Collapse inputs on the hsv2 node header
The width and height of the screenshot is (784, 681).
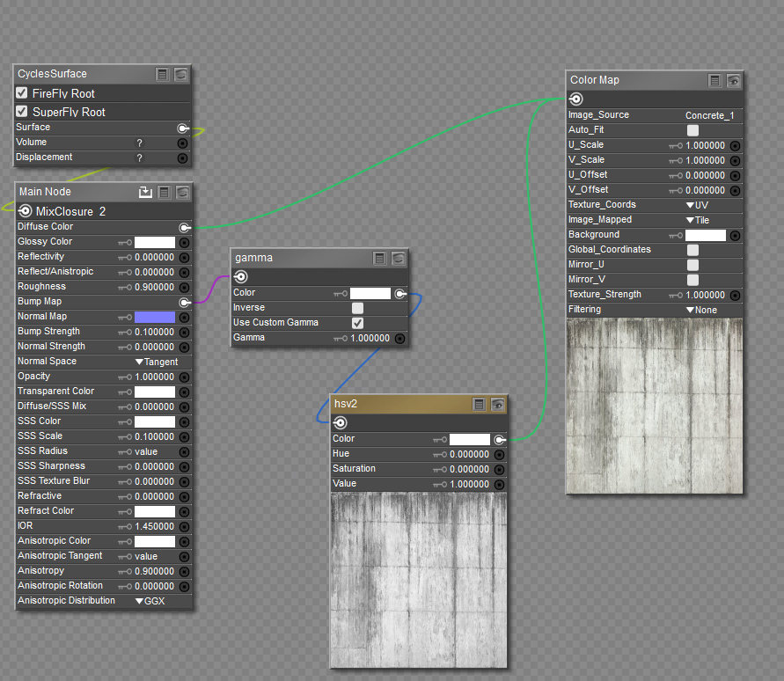(479, 404)
